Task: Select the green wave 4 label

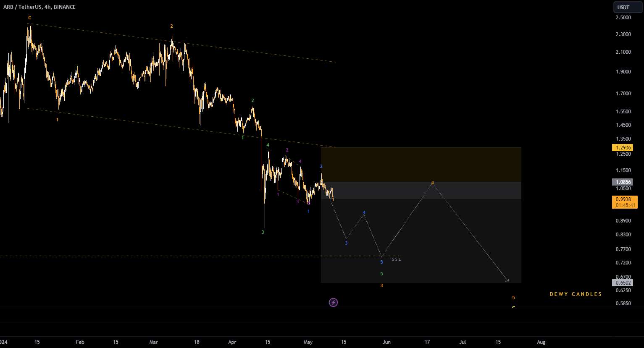Action: click(x=268, y=145)
